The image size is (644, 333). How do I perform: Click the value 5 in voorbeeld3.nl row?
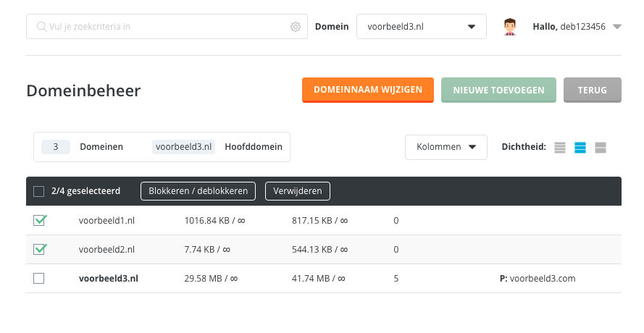tap(396, 279)
